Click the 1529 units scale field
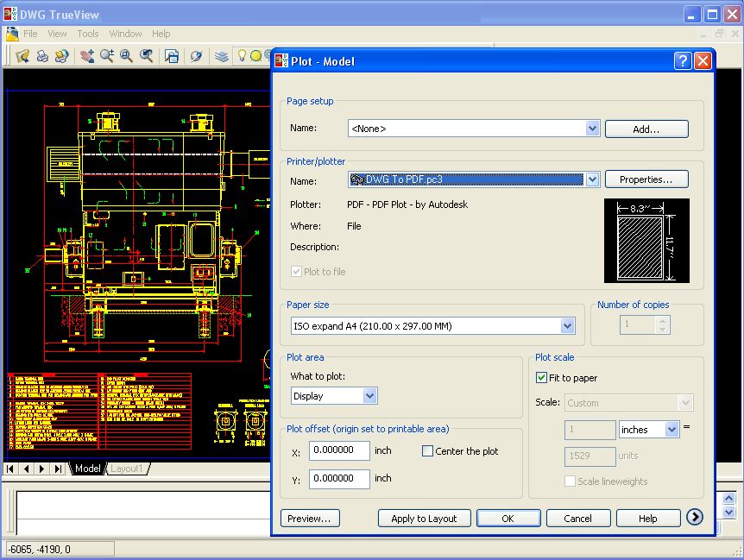 point(590,456)
